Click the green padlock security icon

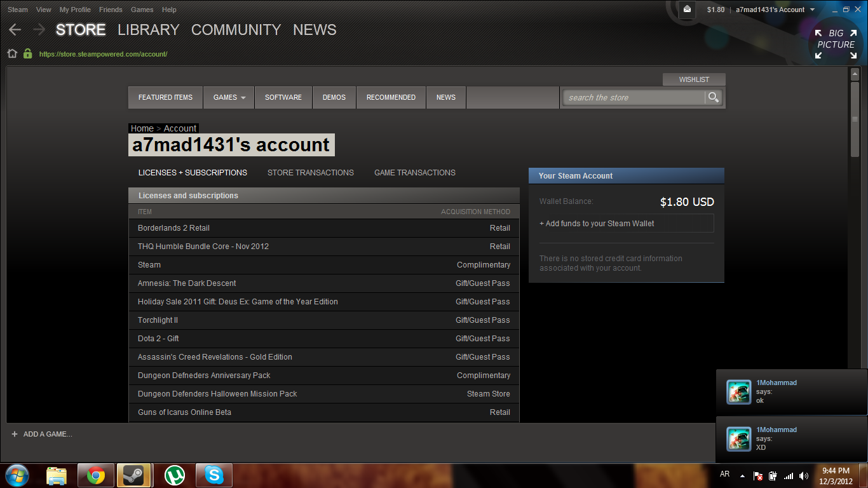click(27, 54)
